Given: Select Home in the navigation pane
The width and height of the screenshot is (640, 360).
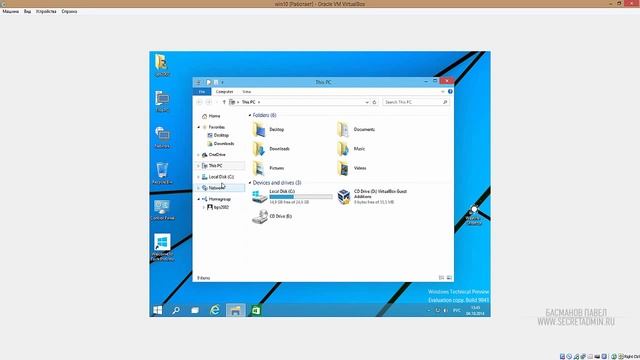Looking at the screenshot, I should point(211,116).
